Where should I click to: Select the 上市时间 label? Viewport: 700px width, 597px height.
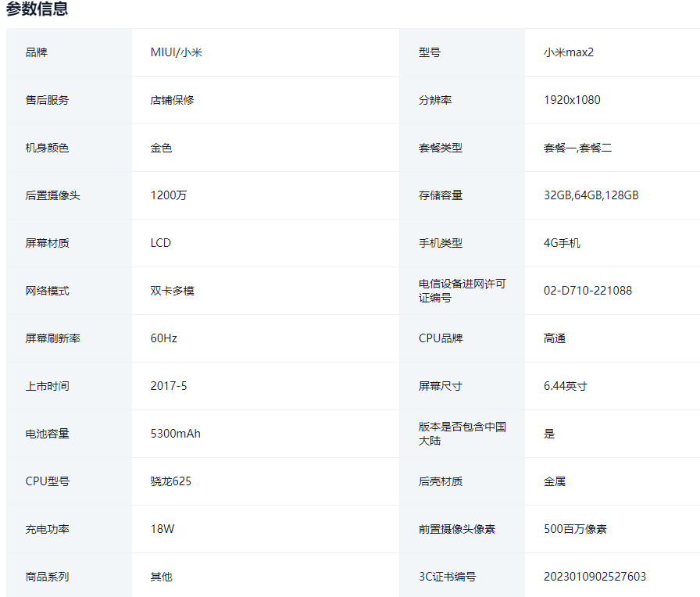click(48, 386)
